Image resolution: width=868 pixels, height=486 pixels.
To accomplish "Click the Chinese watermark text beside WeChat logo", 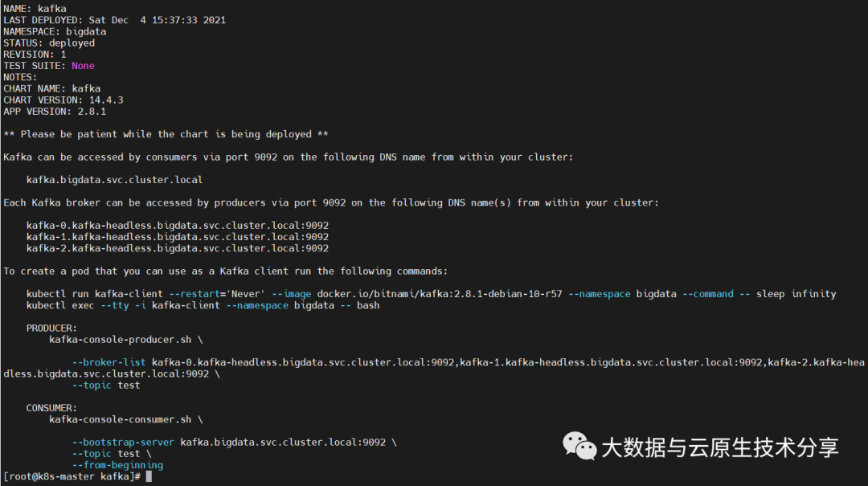I will pyautogui.click(x=719, y=447).
